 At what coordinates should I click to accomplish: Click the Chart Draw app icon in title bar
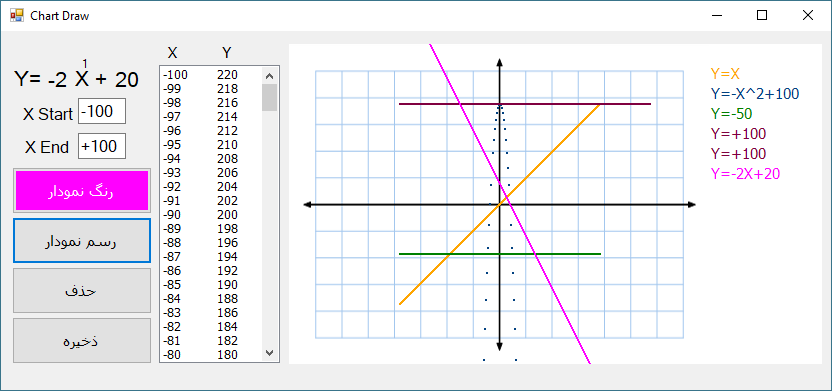[16, 15]
